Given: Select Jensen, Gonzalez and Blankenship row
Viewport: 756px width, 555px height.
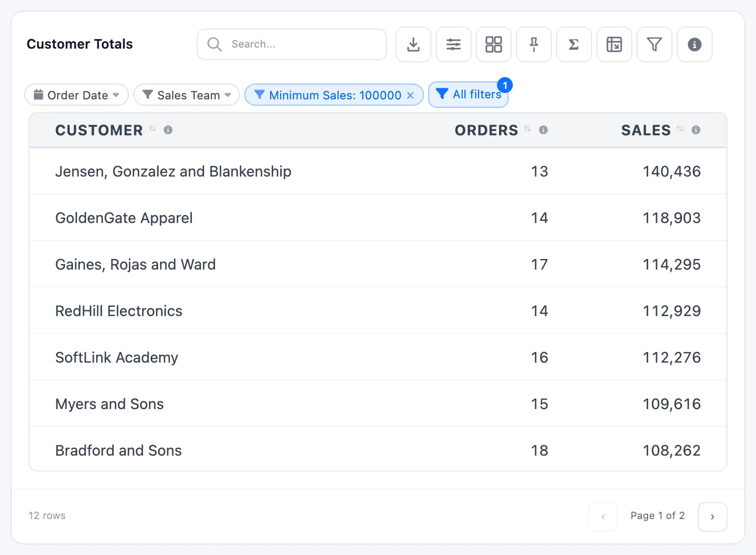Looking at the screenshot, I should 378,171.
